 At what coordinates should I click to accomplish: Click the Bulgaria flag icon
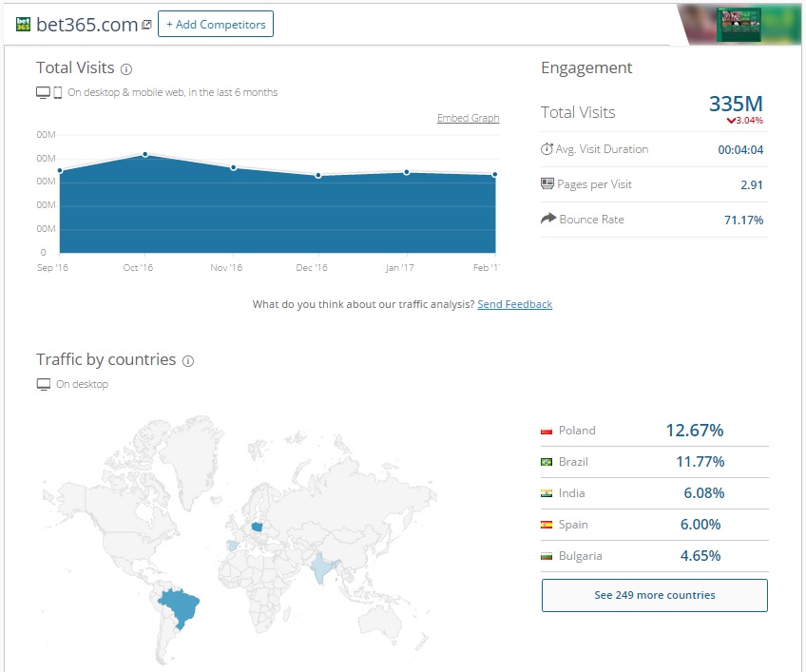coord(547,556)
